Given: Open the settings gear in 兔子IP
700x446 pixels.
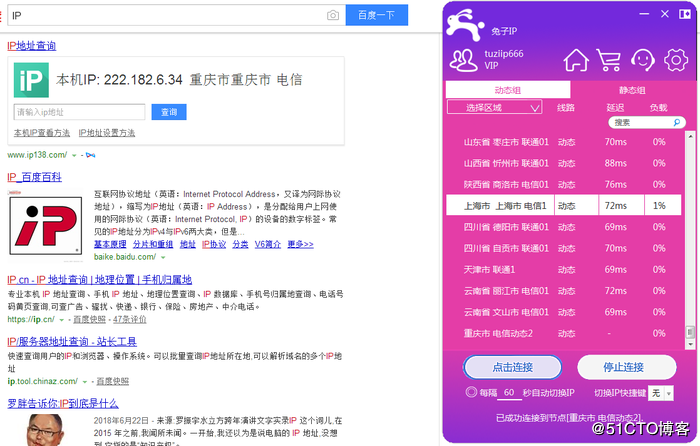Looking at the screenshot, I should (x=676, y=60).
